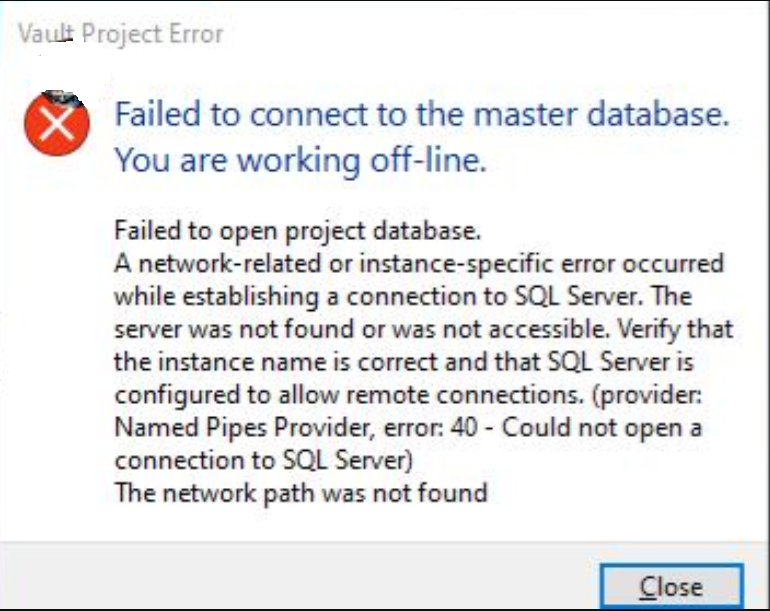The width and height of the screenshot is (770, 611).
Task: Click "The network path was not found" line
Action: click(301, 492)
